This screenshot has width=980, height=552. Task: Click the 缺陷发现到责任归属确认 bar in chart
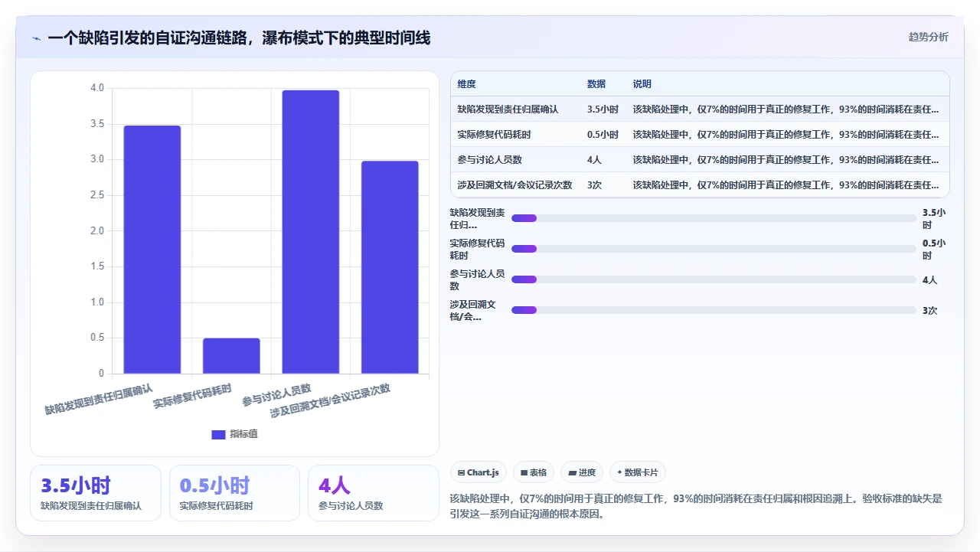pos(152,250)
